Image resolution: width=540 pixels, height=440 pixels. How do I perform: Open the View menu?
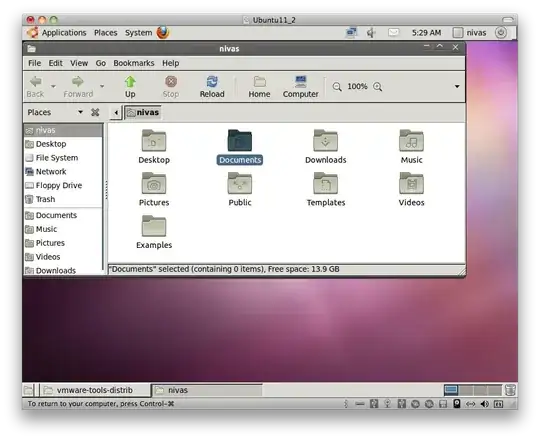pos(79,63)
